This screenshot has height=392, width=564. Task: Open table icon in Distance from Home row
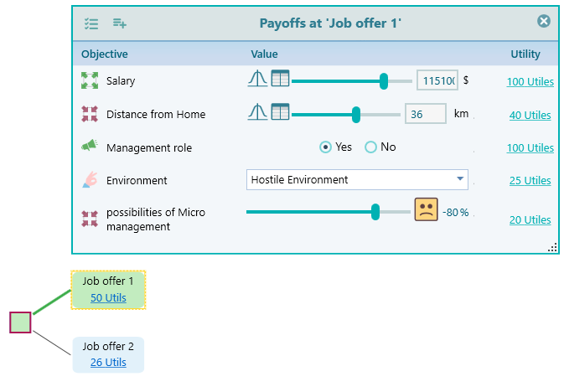pyautogui.click(x=280, y=112)
